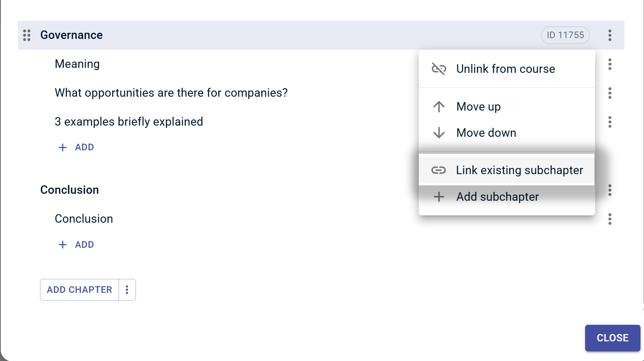The width and height of the screenshot is (644, 361).
Task: Open options for 'What opportunities' subchapter
Action: (610, 93)
